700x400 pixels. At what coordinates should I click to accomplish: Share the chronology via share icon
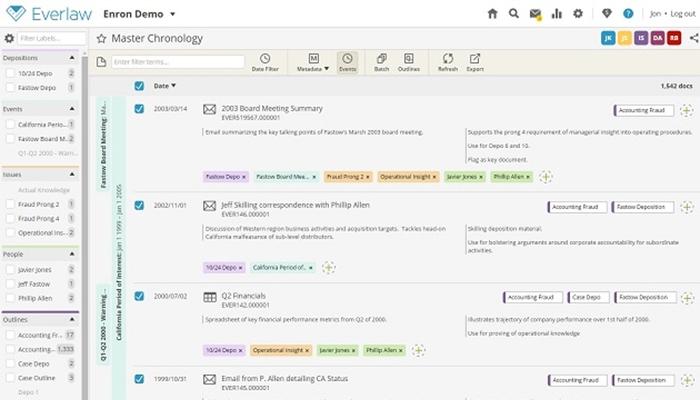pyautogui.click(x=694, y=38)
